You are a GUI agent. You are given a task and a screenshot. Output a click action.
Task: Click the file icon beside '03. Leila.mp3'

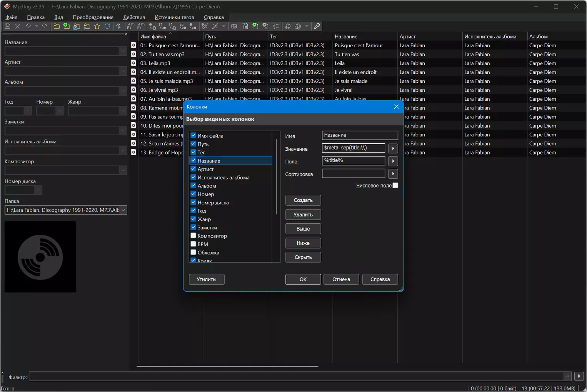(133, 63)
